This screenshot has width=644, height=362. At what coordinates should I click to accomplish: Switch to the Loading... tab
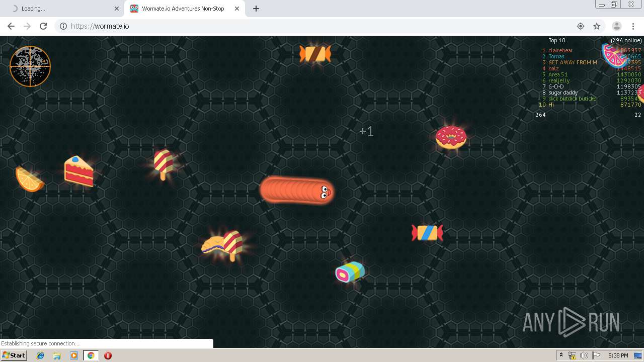(x=62, y=9)
